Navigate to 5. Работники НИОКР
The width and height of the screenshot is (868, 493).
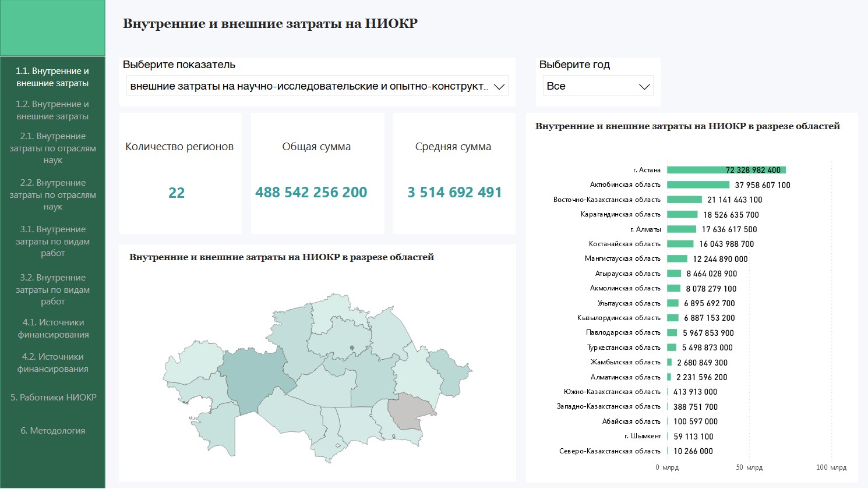click(53, 398)
